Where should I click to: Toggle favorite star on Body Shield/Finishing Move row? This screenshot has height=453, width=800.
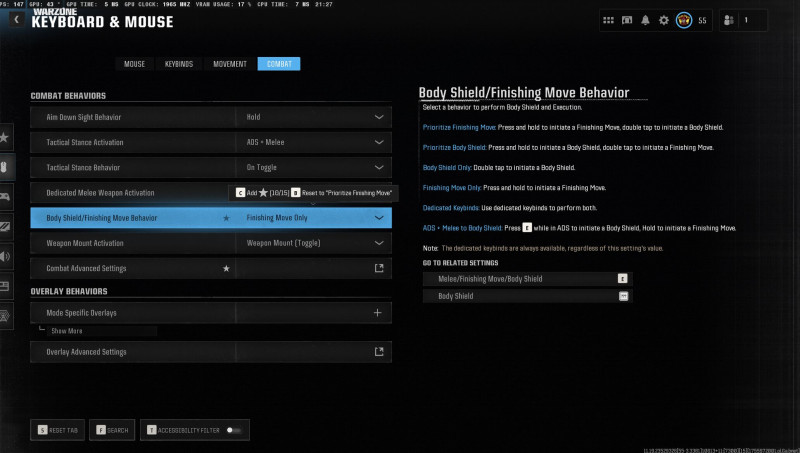226,218
